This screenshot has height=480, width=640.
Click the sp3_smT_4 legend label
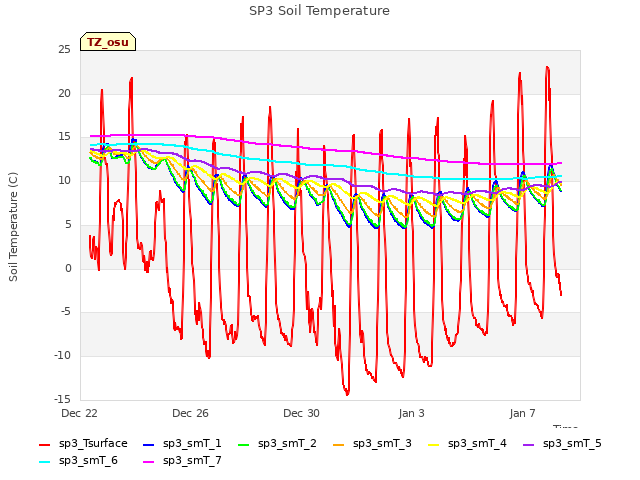click(x=477, y=444)
